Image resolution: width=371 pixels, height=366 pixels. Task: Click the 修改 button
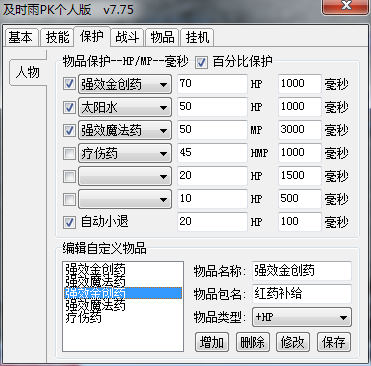293,342
